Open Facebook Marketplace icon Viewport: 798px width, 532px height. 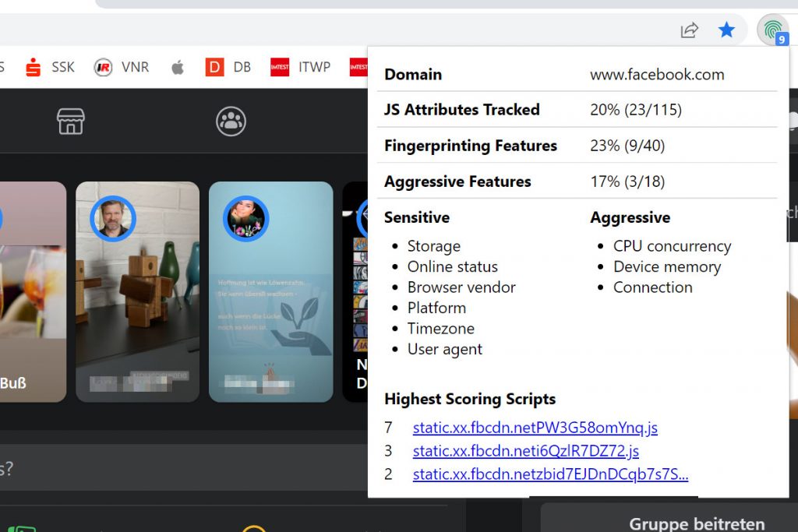71,122
